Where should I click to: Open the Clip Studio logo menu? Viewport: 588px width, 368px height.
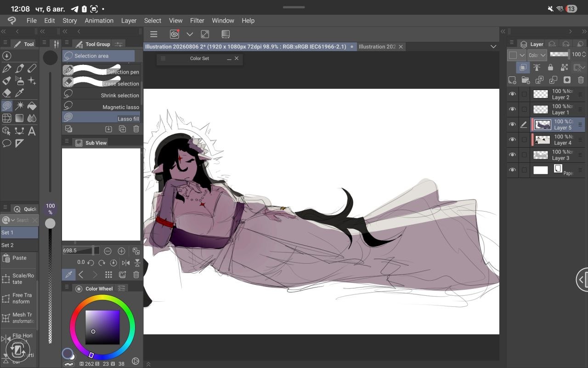coord(12,20)
